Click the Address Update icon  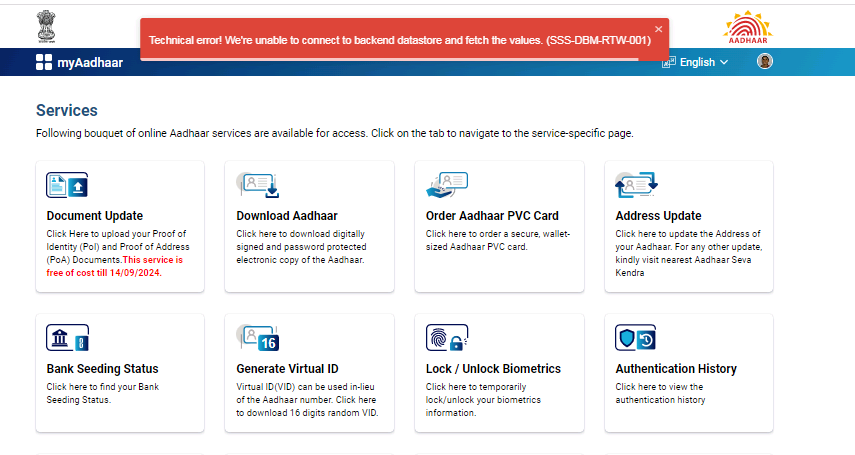636,185
